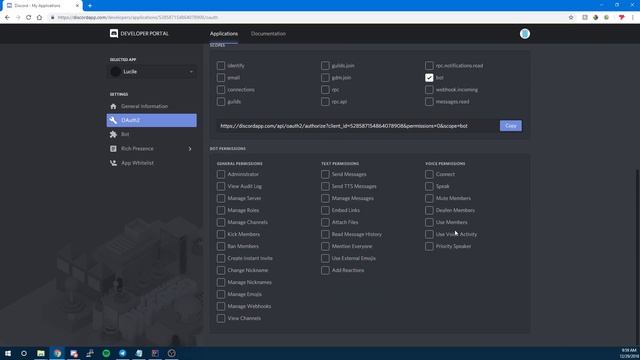Open the selected app Lucille dropdown
640x360 pixels.
tap(152, 72)
